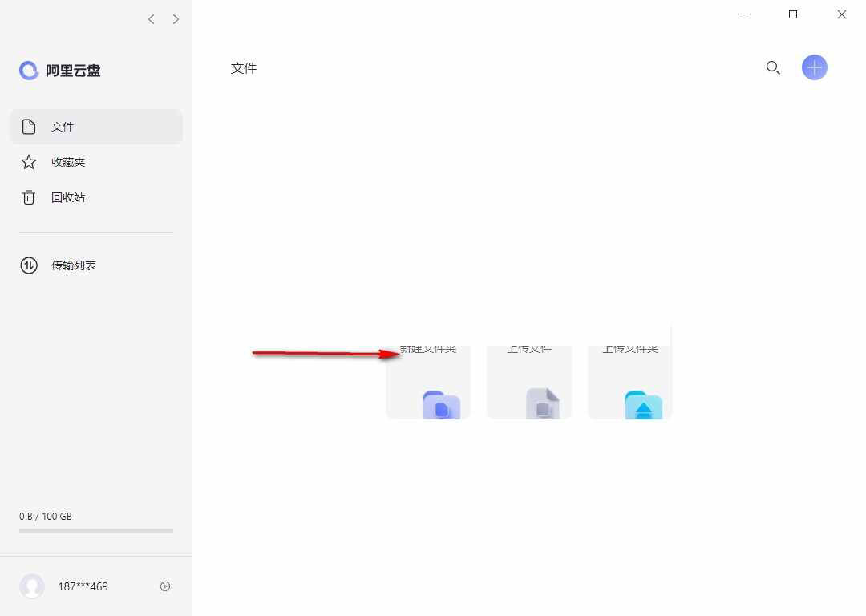
Task: Open 回收站 via the trash icon
Action: click(29, 197)
